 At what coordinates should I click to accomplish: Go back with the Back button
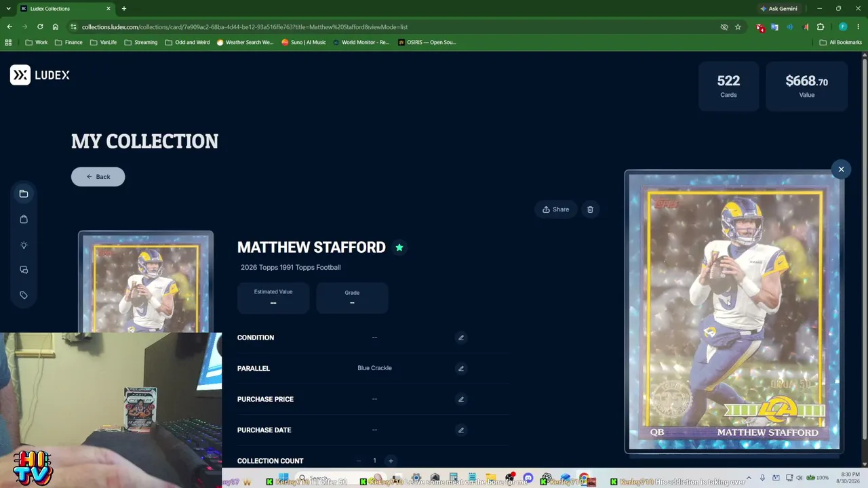98,177
